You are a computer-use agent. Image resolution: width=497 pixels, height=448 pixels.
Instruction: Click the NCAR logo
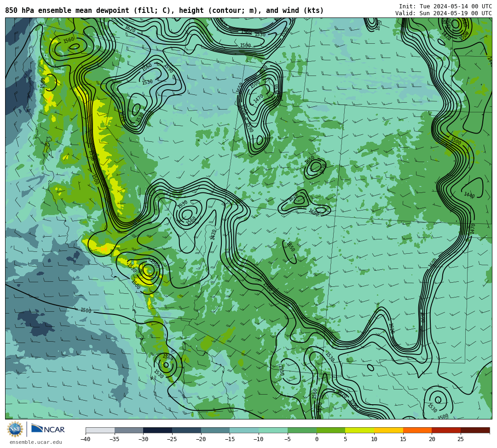coord(48,429)
